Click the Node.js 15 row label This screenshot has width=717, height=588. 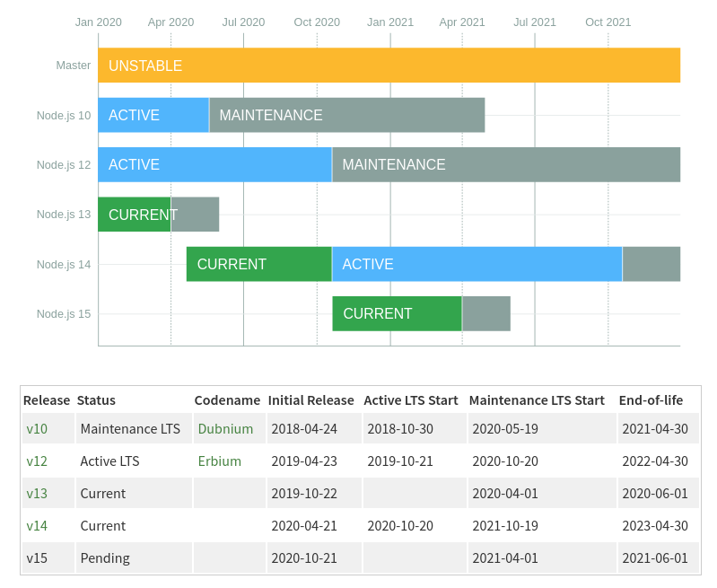coord(64,314)
